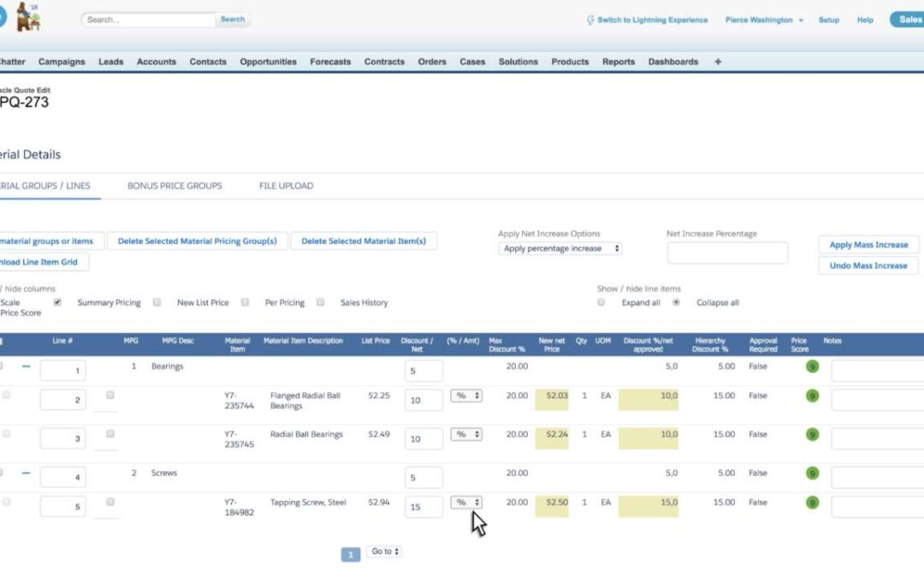Toggle the Sales History checkbox
Screen dimensions: 924x578
pos(320,302)
